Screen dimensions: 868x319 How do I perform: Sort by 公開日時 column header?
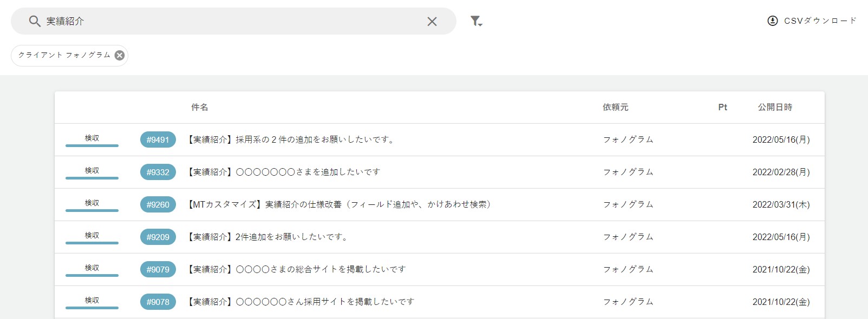pyautogui.click(x=776, y=107)
